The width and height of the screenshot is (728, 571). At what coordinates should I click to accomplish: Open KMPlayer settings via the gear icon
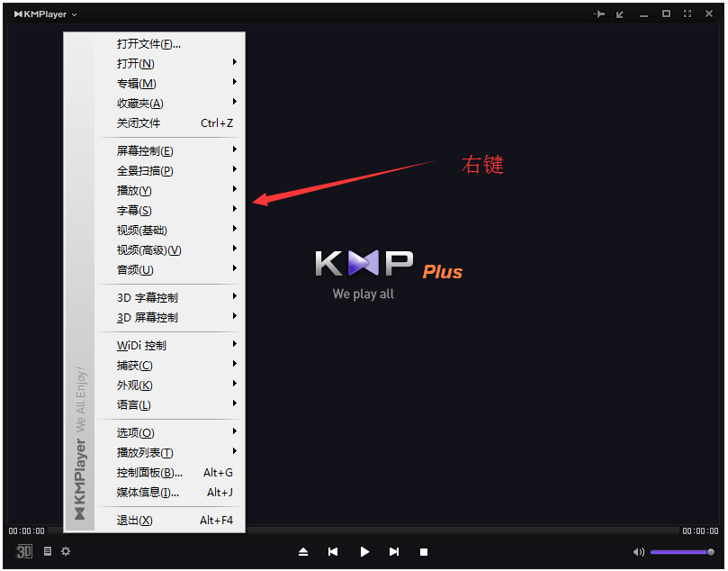[65, 551]
